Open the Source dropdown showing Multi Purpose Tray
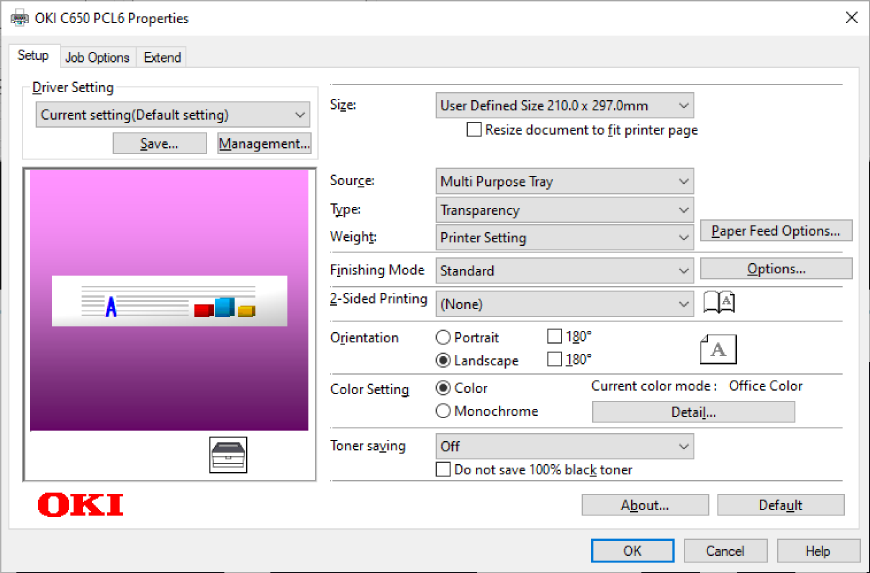The height and width of the screenshot is (573, 870). 564,181
